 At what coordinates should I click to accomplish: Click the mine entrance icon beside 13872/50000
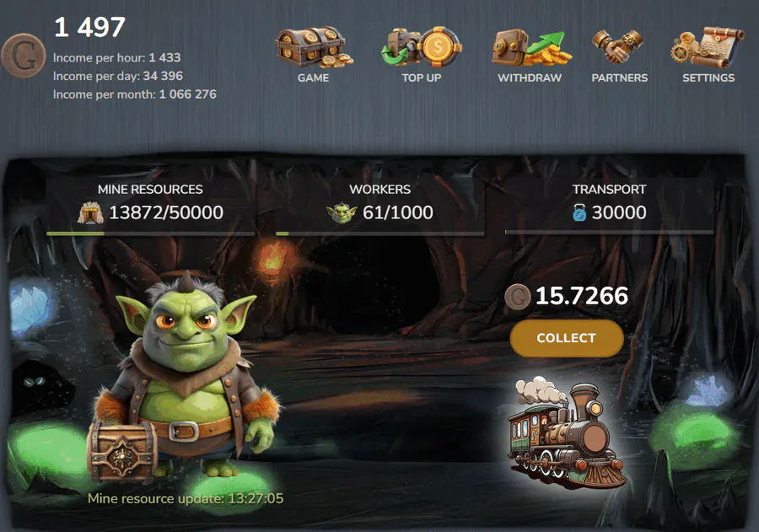pos(90,213)
